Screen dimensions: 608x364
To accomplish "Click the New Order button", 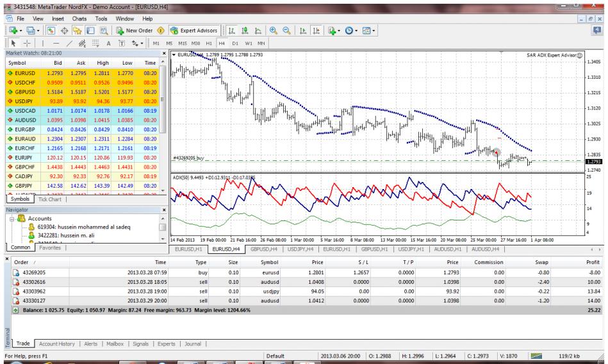I will [x=138, y=30].
